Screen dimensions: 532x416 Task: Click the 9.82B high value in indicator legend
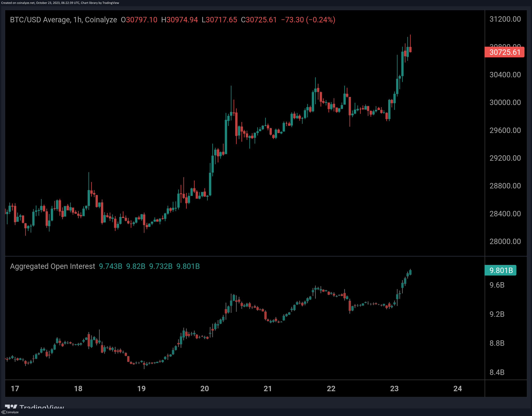click(136, 266)
